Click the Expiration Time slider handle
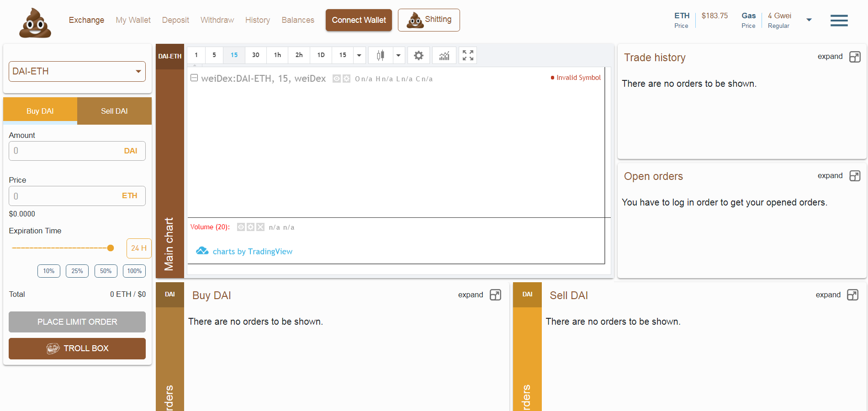The height and width of the screenshot is (411, 868). click(111, 248)
